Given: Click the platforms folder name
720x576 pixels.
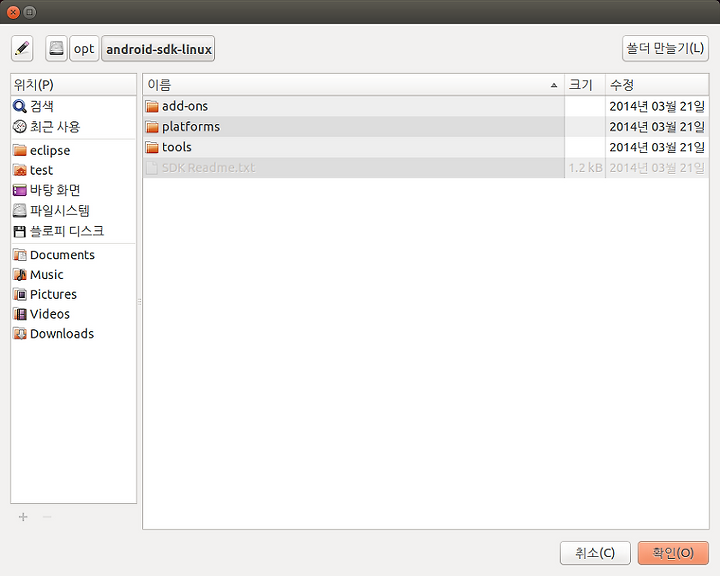Looking at the screenshot, I should pos(191,127).
